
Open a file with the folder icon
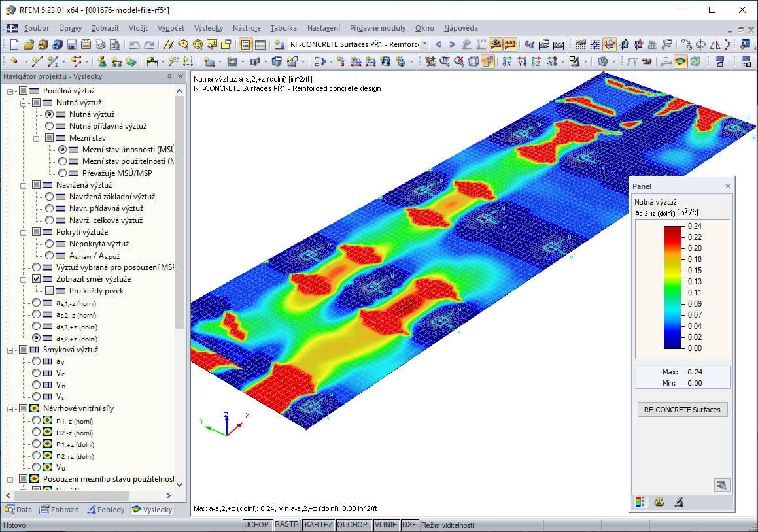pyautogui.click(x=29, y=45)
